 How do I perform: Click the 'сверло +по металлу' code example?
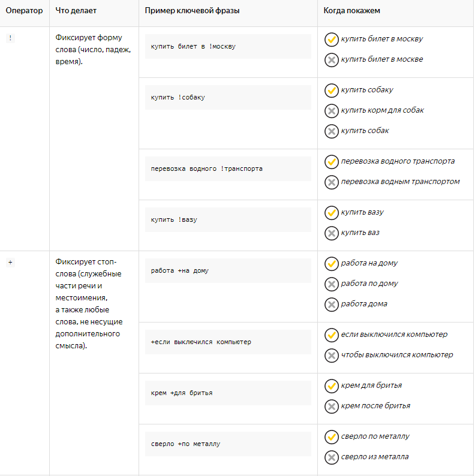pos(186,444)
